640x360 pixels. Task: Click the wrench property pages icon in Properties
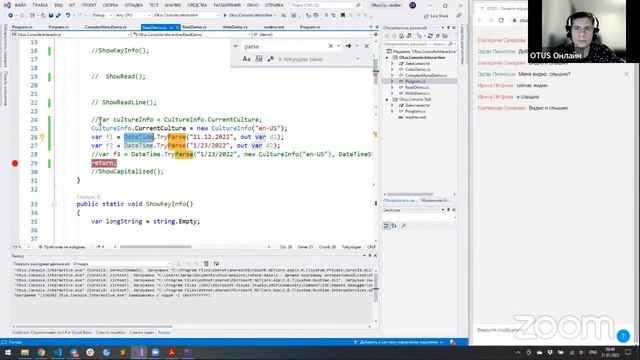click(404, 226)
